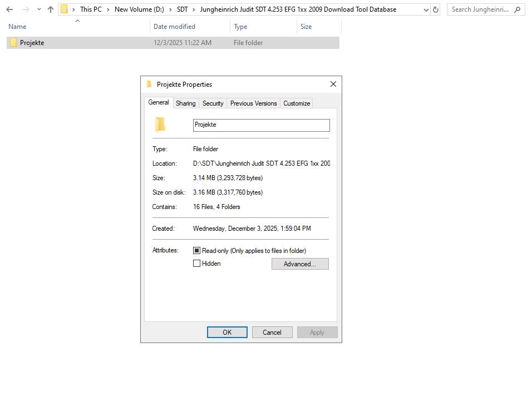Close the Projekte Properties dialog
The width and height of the screenshot is (532, 397).
[333, 84]
